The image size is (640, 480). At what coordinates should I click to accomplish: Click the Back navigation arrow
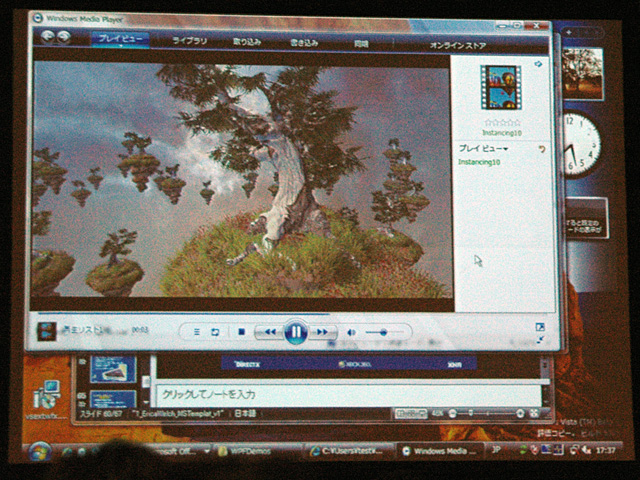[x=47, y=38]
